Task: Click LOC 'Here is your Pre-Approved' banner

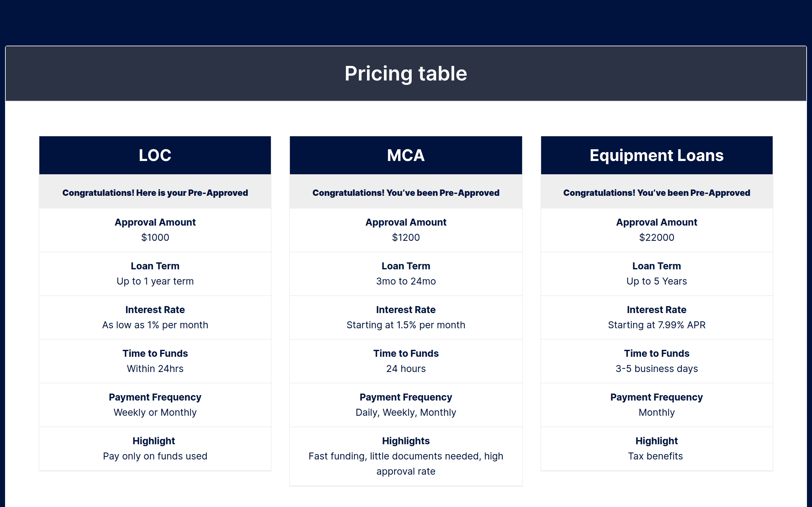Action: 155,193
